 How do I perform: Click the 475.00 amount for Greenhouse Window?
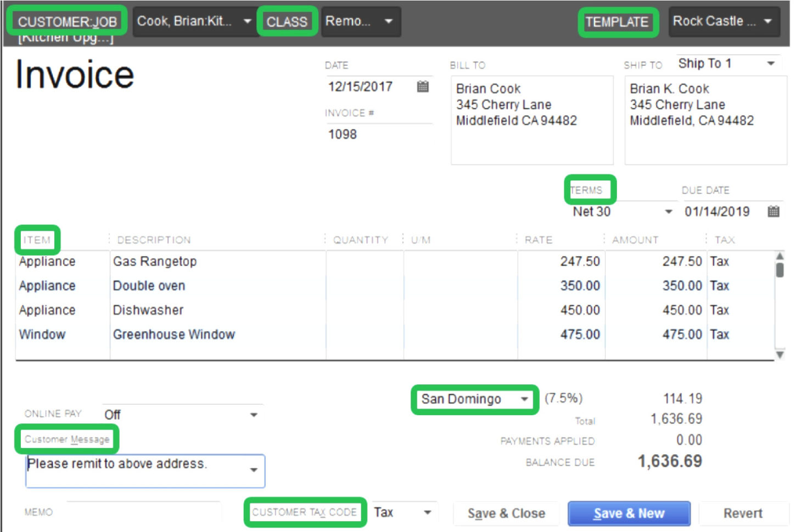pyautogui.click(x=656, y=334)
